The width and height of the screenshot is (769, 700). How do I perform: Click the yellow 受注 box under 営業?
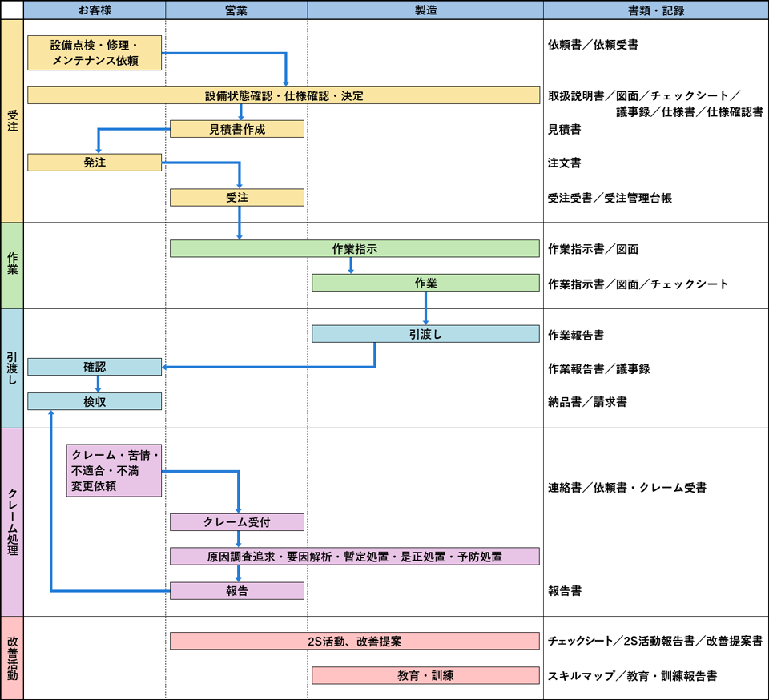[237, 197]
